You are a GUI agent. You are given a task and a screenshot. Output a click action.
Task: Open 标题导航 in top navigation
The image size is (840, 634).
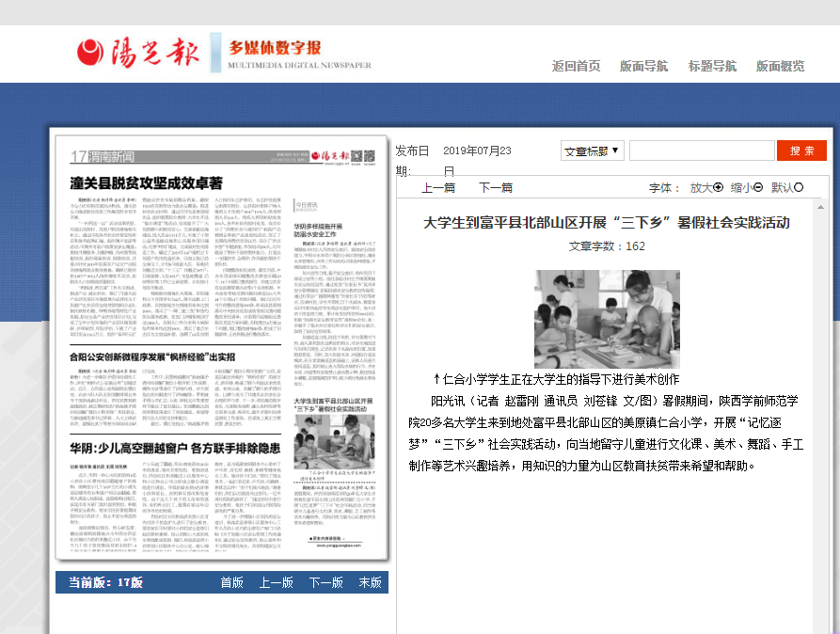712,66
